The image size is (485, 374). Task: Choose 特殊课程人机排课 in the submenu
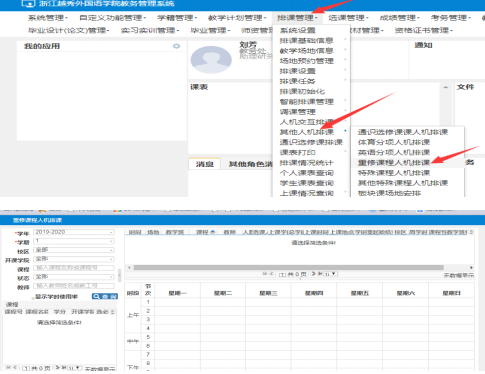click(394, 173)
